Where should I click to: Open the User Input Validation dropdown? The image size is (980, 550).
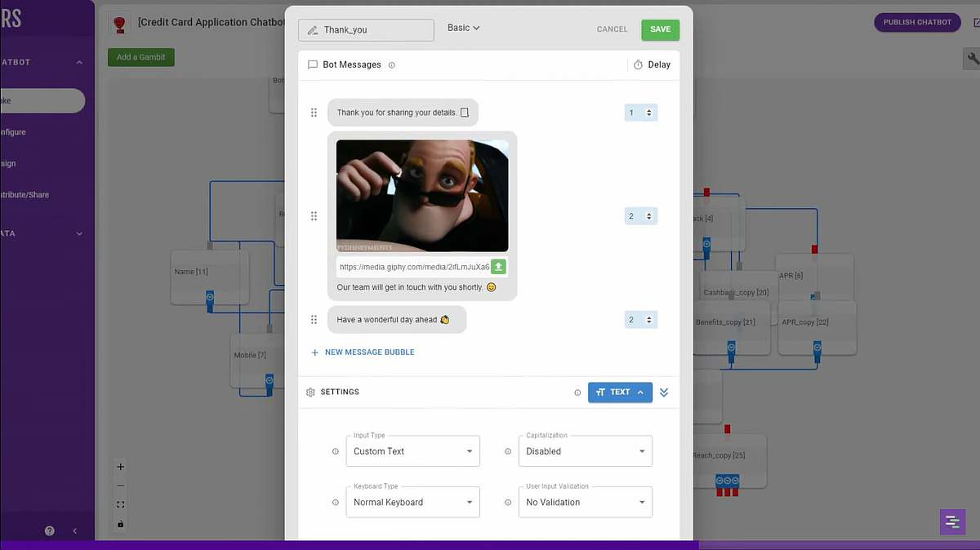click(x=586, y=503)
